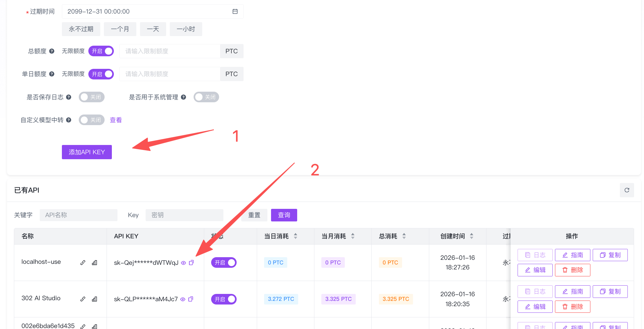This screenshot has height=329, width=644.
Task: Sort by total consumption column
Action: point(404,236)
